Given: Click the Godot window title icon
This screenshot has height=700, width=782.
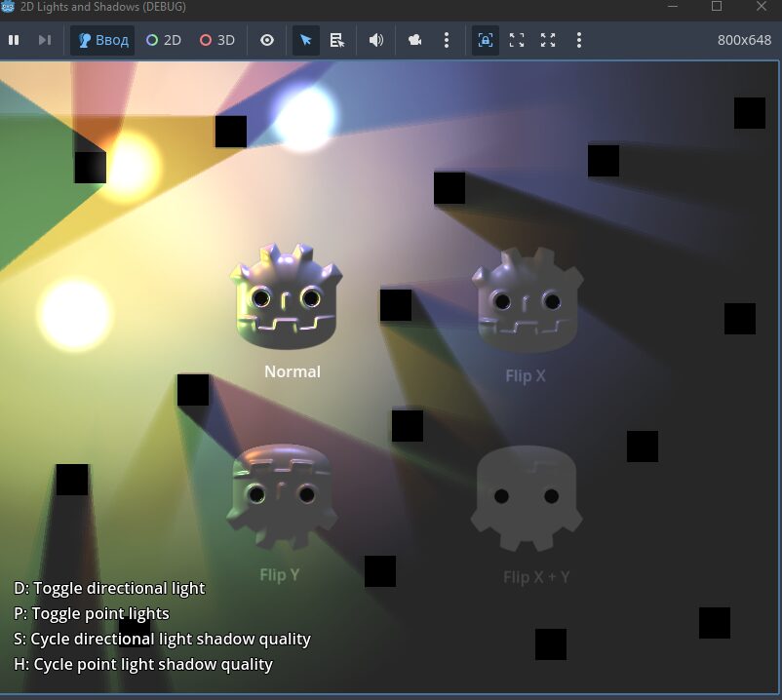Looking at the screenshot, I should 7,7.
